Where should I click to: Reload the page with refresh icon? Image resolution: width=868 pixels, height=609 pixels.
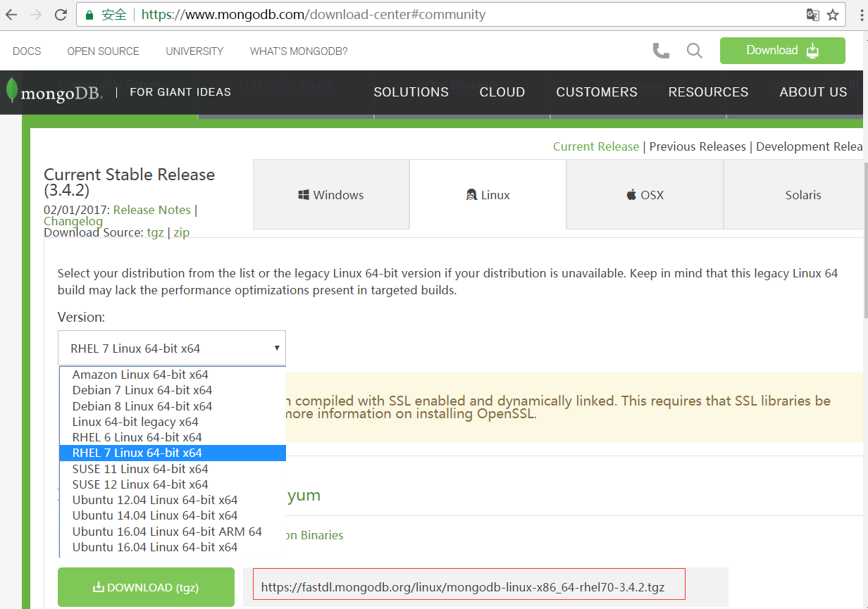click(x=61, y=15)
